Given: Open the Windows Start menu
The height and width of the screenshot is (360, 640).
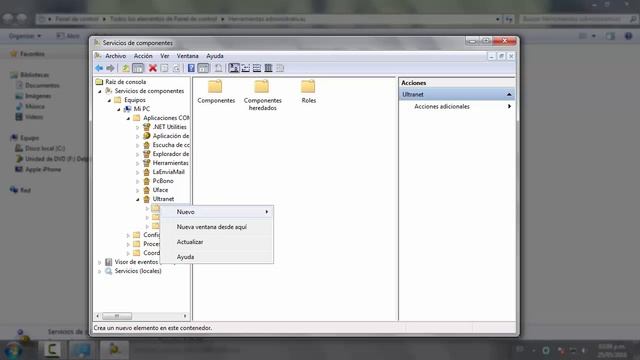Looking at the screenshot, I should (x=14, y=350).
